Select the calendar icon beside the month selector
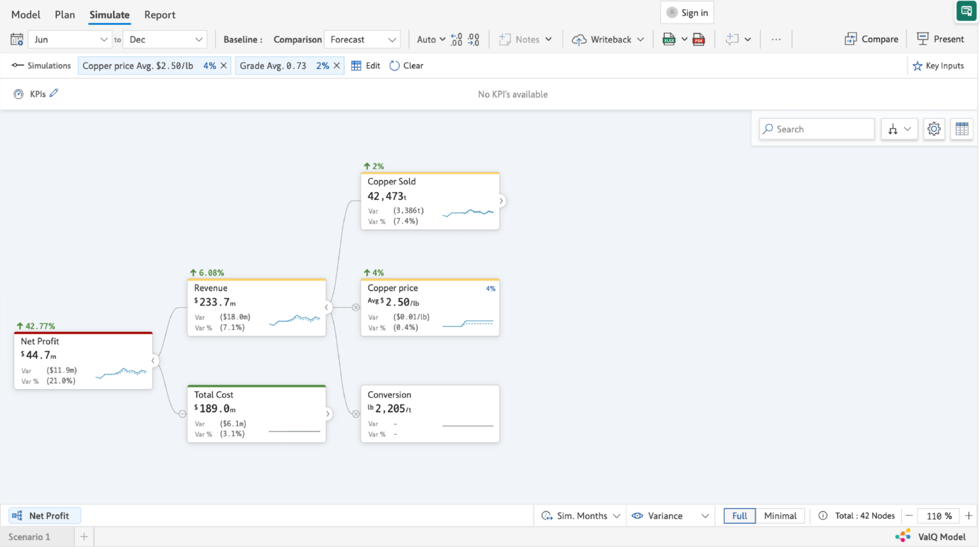 point(16,39)
